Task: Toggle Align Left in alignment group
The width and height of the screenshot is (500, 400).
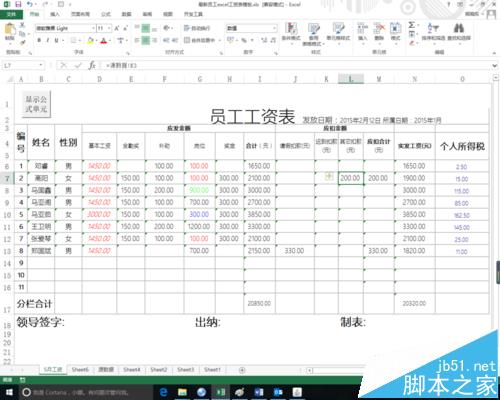Action: 137,40
